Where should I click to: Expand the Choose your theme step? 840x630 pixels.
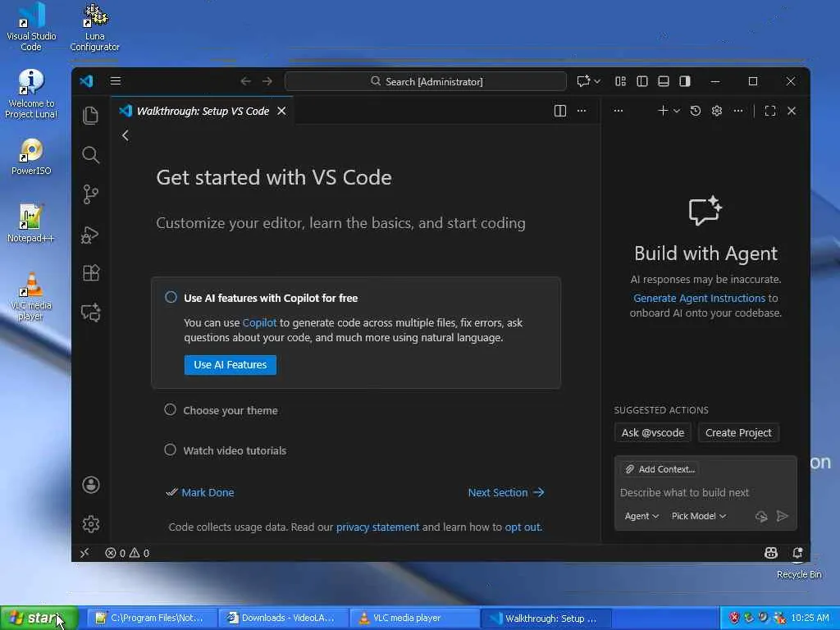231,410
